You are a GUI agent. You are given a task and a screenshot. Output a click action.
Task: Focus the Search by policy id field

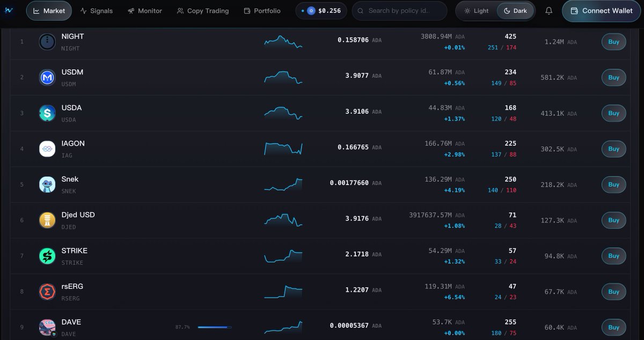point(399,11)
